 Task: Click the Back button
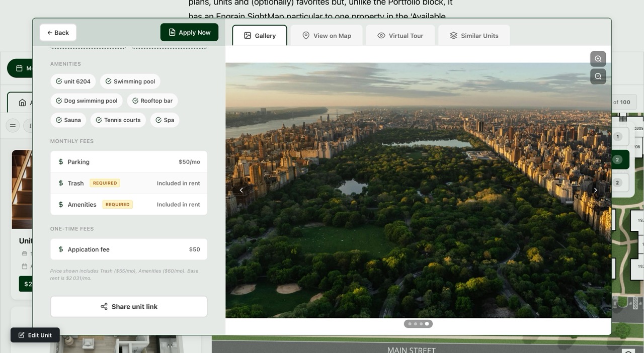tap(58, 33)
